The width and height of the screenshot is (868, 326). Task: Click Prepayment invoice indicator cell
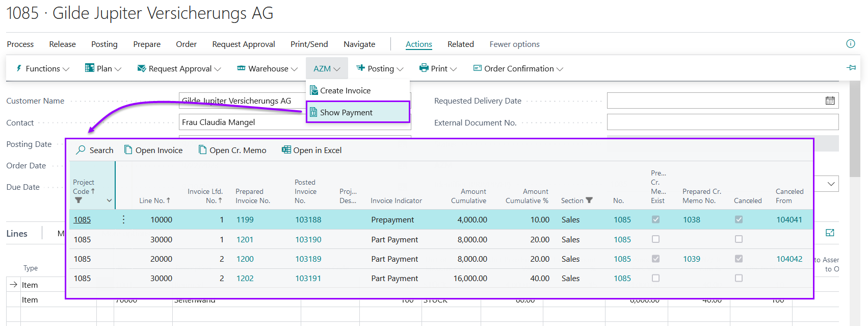tap(392, 220)
